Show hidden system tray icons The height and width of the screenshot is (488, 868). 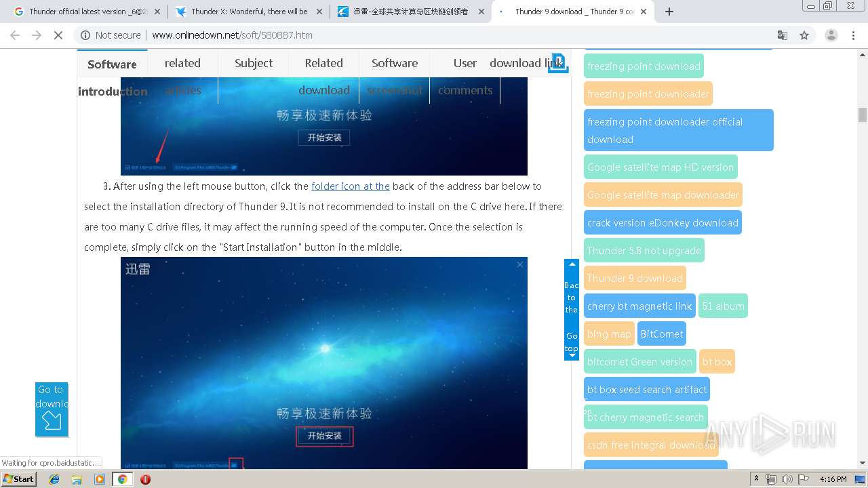pos(757,479)
